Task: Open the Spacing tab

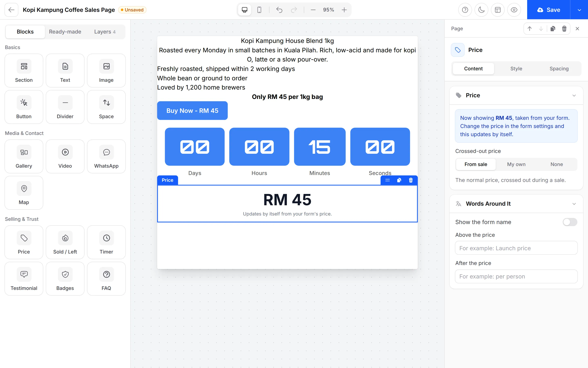Action: tap(559, 69)
